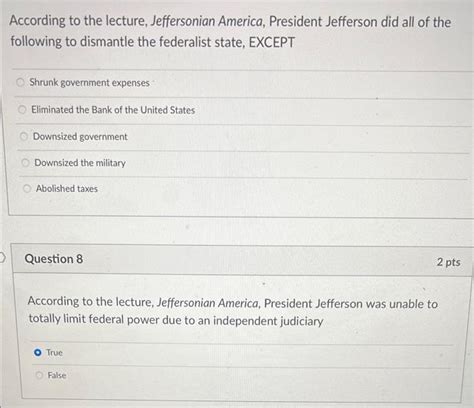Screen dimensions: 474x408
Task: Click the 'False' answer label text
Action: (x=57, y=375)
